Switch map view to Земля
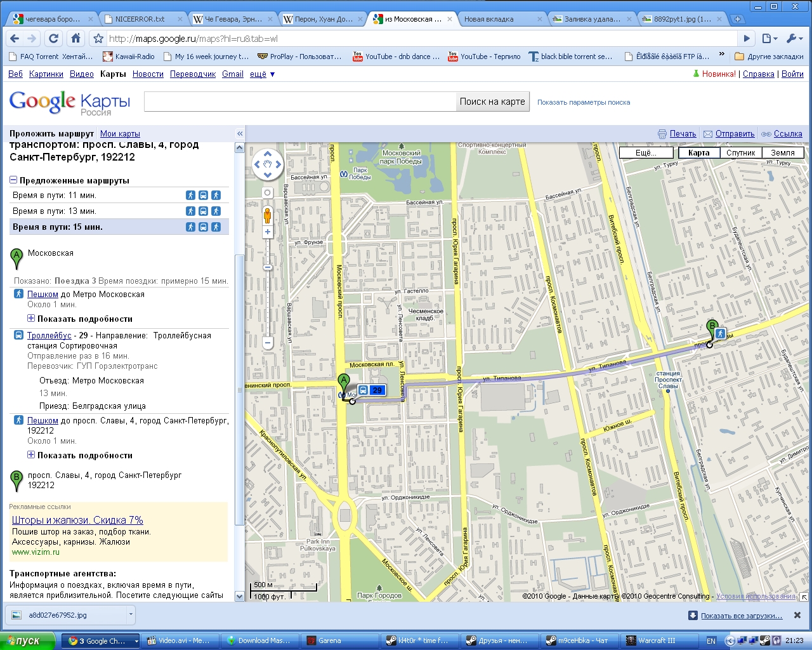This screenshot has width=812, height=650. pyautogui.click(x=783, y=152)
